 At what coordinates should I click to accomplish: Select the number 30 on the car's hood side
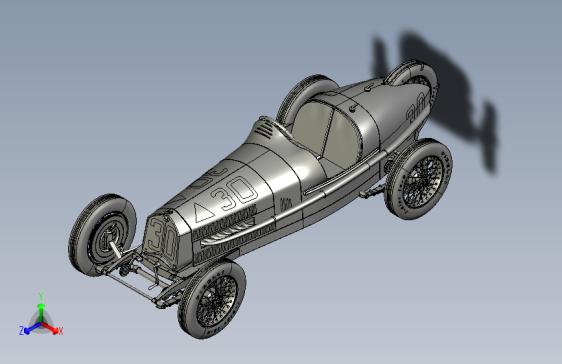(235, 194)
